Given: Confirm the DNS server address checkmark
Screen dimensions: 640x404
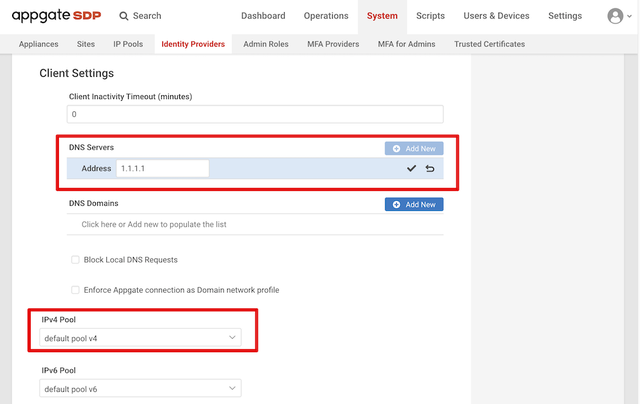Looking at the screenshot, I should (411, 169).
